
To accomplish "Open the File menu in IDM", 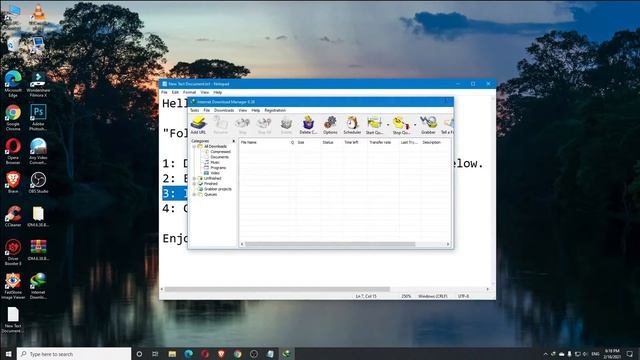I will pyautogui.click(x=207, y=110).
